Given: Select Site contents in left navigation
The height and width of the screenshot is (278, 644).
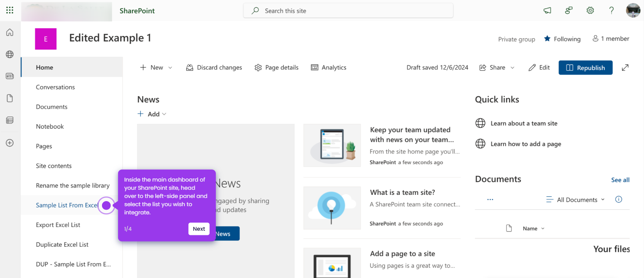Looking at the screenshot, I should (x=54, y=166).
